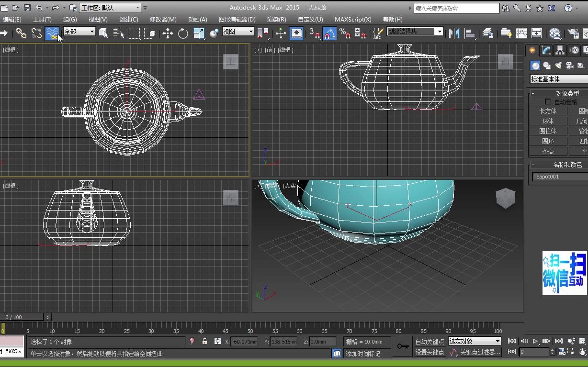Click the Select and Link chain icon
The width and height of the screenshot is (588, 367).
coord(21,33)
